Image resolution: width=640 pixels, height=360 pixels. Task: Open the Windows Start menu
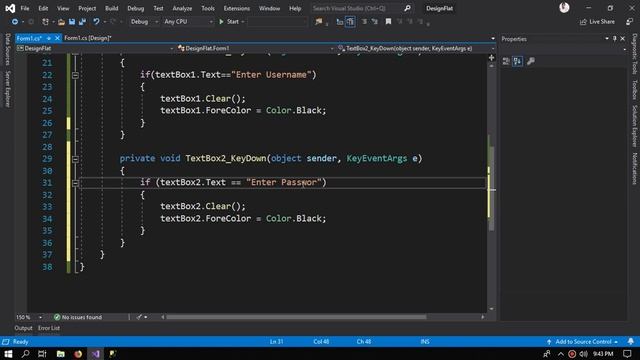[x=8, y=353]
